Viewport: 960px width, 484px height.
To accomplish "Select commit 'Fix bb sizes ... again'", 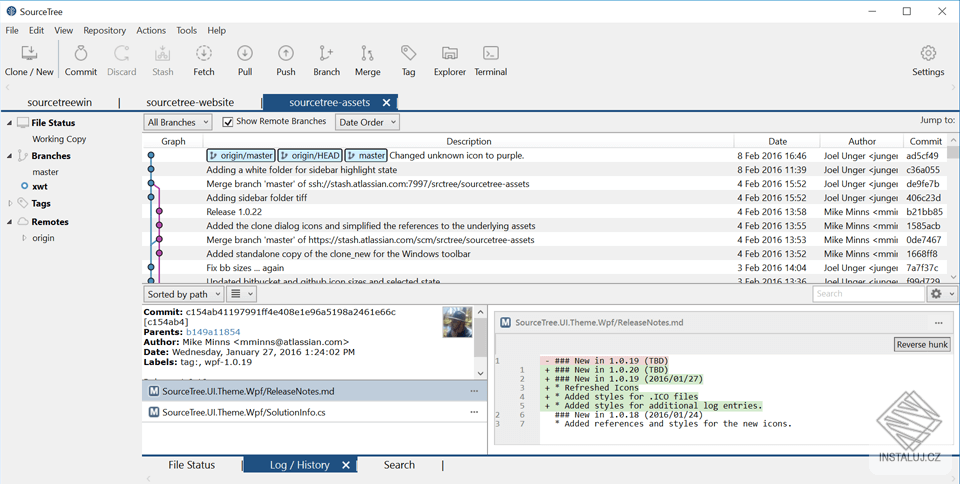I will tap(544, 268).
